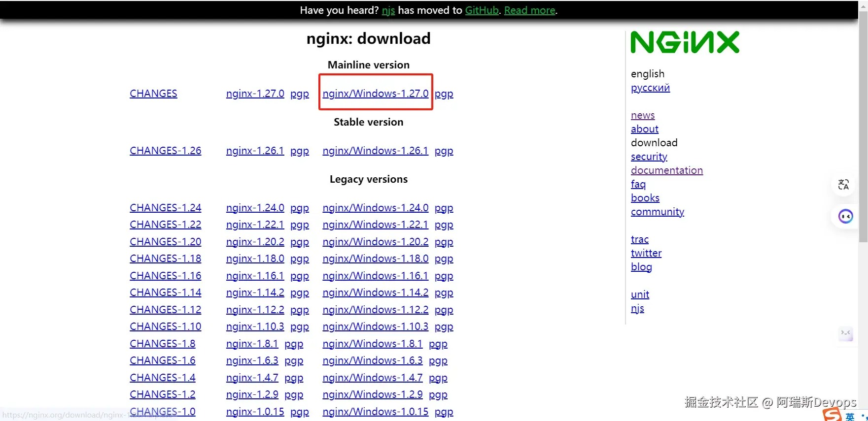The width and height of the screenshot is (868, 421).
Task: Open the njs link in the sidebar
Action: click(637, 308)
